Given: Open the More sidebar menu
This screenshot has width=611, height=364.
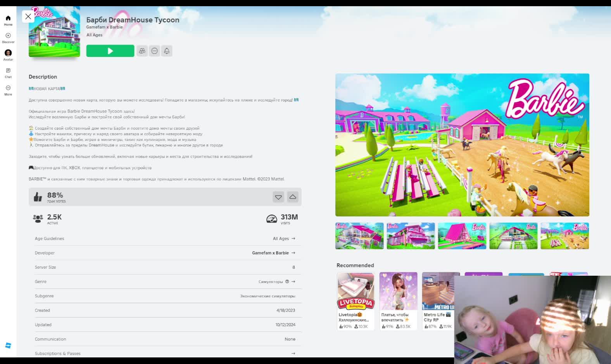Looking at the screenshot, I should tap(8, 90).
